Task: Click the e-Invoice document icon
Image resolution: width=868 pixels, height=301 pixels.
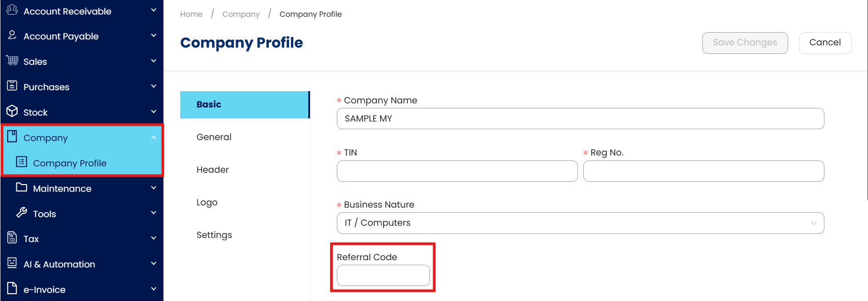Action: coord(12,288)
